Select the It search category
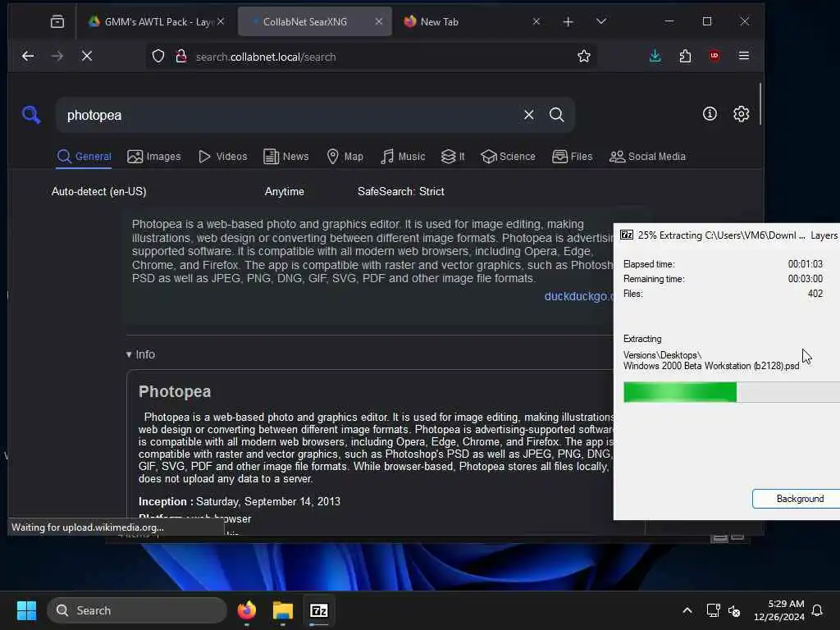Screen dimensions: 840x630 [x=453, y=157]
